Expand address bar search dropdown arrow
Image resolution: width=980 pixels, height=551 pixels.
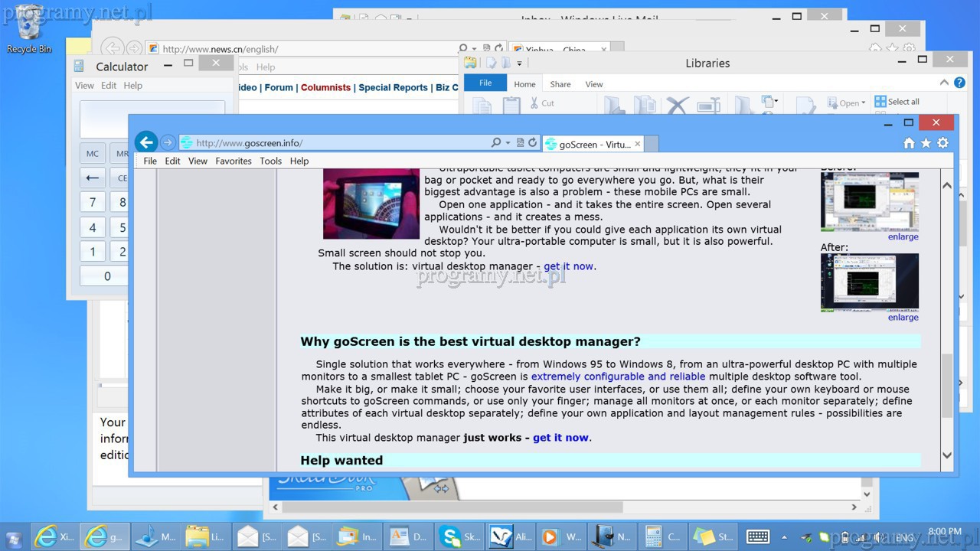click(508, 143)
